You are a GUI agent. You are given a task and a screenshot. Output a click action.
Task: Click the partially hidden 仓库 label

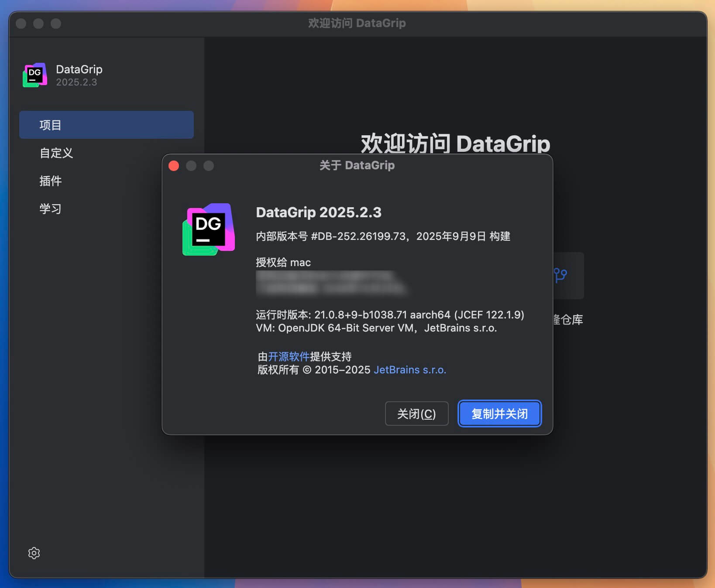pyautogui.click(x=568, y=320)
